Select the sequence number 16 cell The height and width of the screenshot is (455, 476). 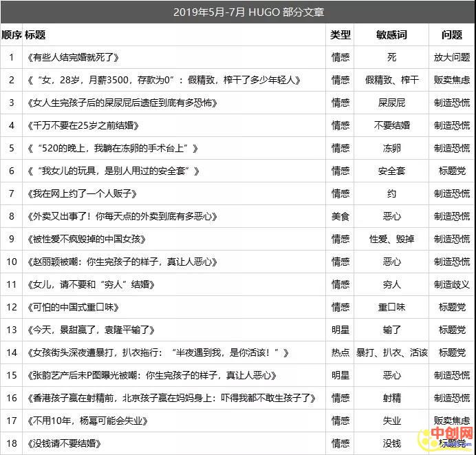coord(11,398)
